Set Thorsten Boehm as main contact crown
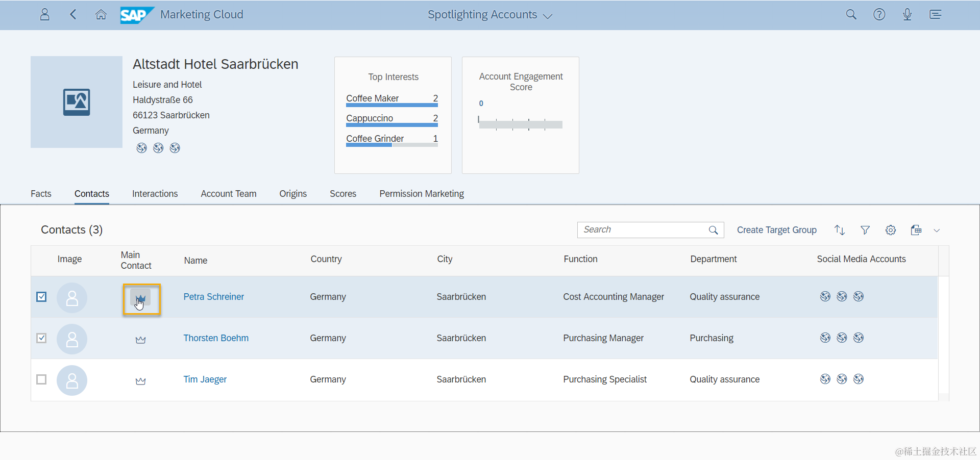Image resolution: width=980 pixels, height=460 pixels. [141, 340]
